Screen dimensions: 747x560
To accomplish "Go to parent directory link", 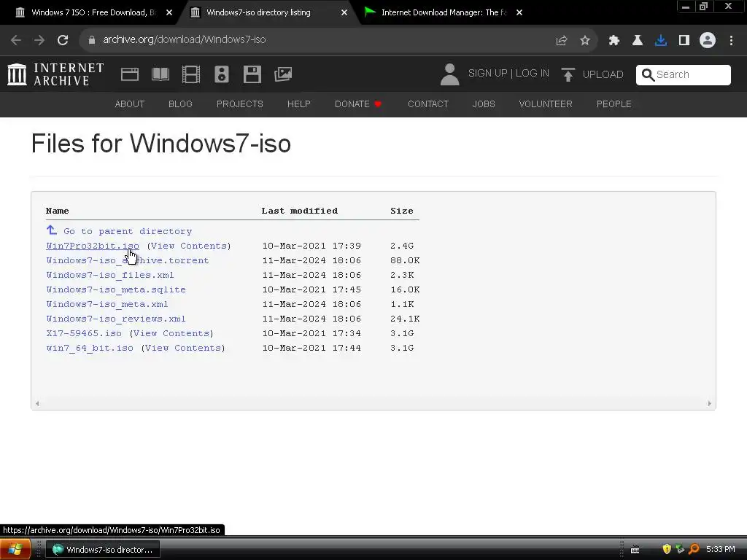I will 119,231.
